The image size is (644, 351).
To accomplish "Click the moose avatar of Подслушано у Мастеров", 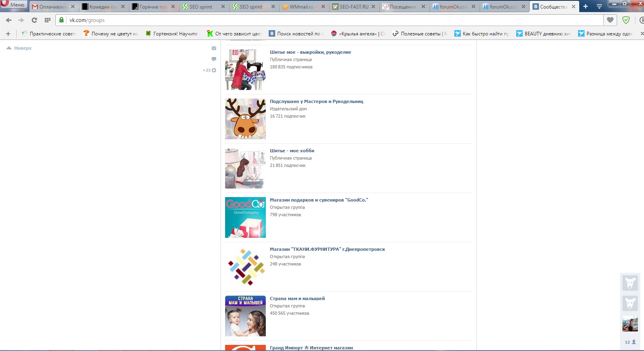I will pyautogui.click(x=245, y=119).
